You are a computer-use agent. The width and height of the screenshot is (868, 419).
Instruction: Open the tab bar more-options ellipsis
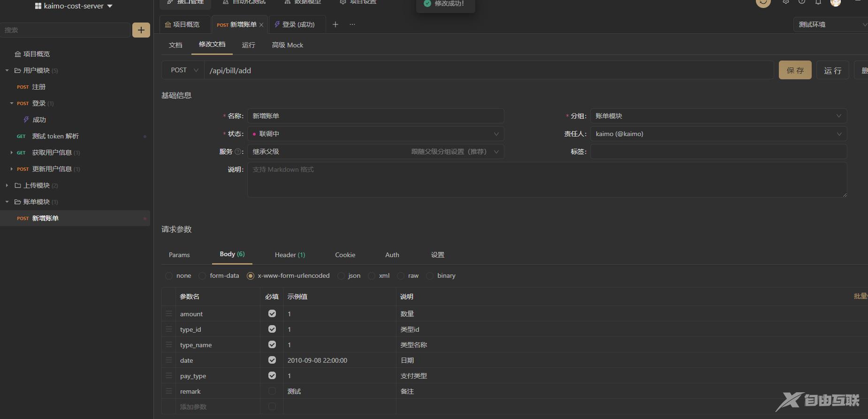(x=352, y=24)
